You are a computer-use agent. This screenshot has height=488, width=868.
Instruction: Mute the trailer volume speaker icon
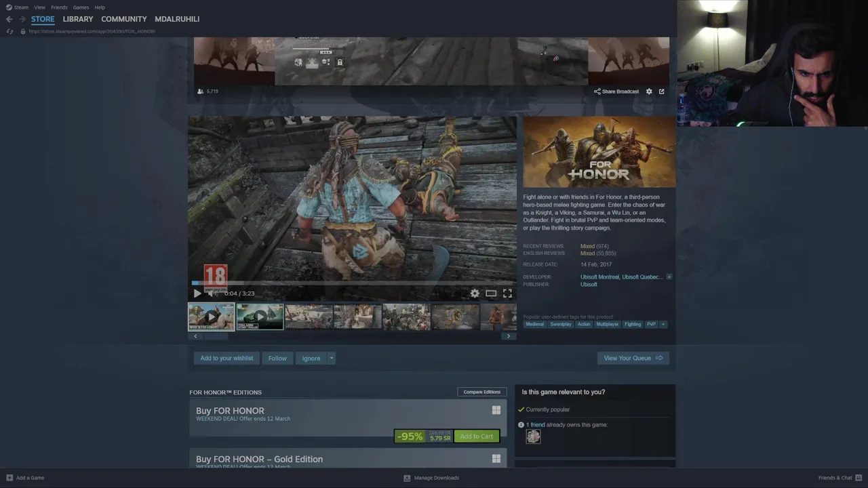[212, 293]
